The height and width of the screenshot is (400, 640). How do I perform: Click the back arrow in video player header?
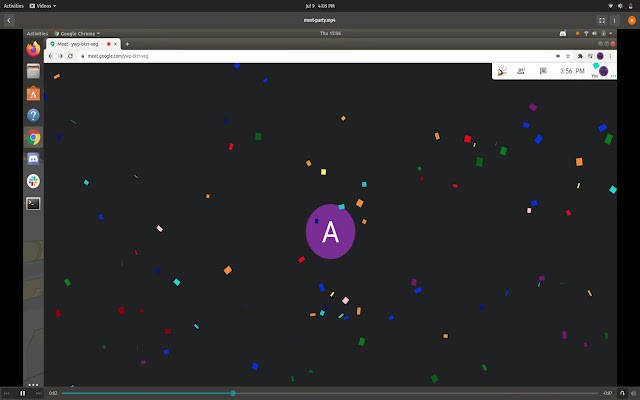pyautogui.click(x=9, y=20)
